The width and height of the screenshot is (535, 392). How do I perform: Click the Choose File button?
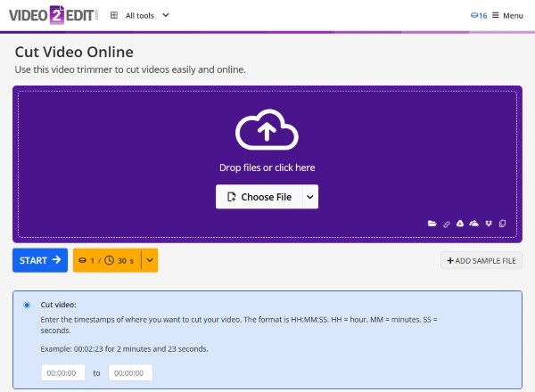pos(259,197)
